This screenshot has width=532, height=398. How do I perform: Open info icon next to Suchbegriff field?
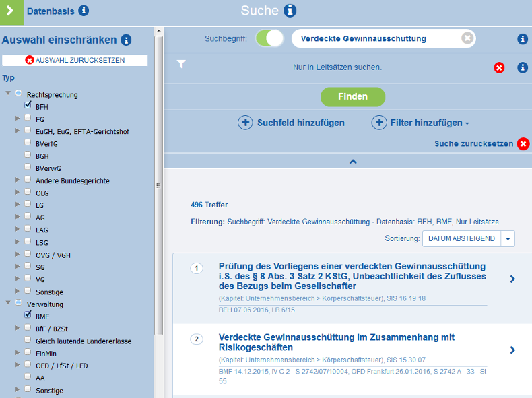[x=523, y=39]
